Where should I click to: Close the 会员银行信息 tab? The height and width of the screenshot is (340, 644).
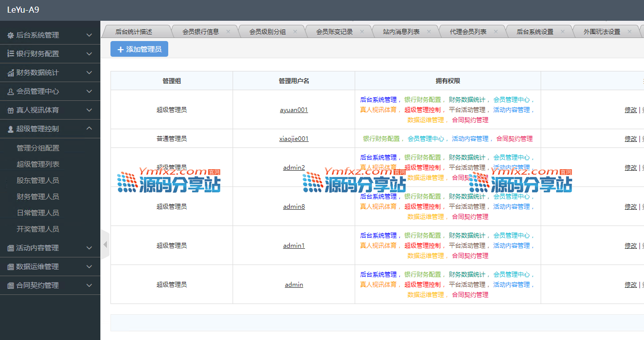click(x=228, y=31)
